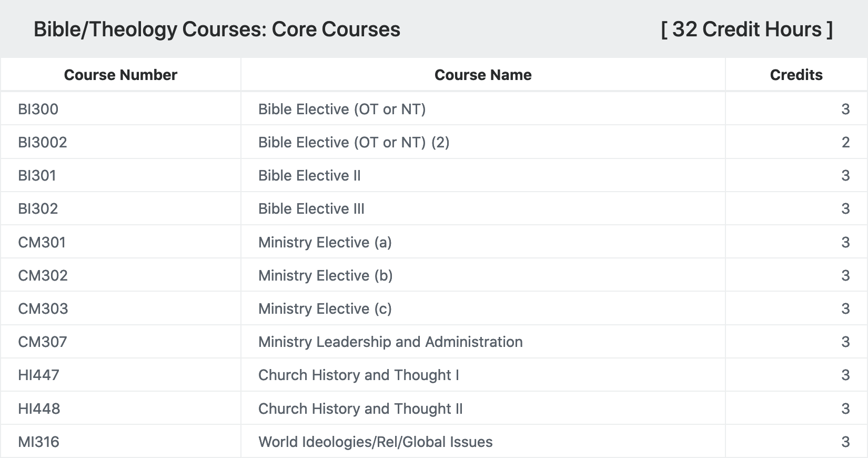Click Bible Elective III course name
868x458 pixels.
point(311,208)
